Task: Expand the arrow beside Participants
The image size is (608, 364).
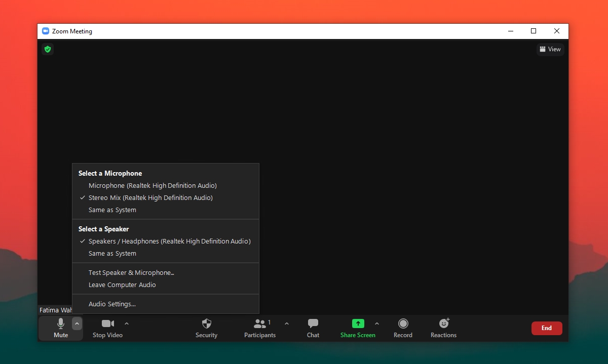Action: pos(287,323)
